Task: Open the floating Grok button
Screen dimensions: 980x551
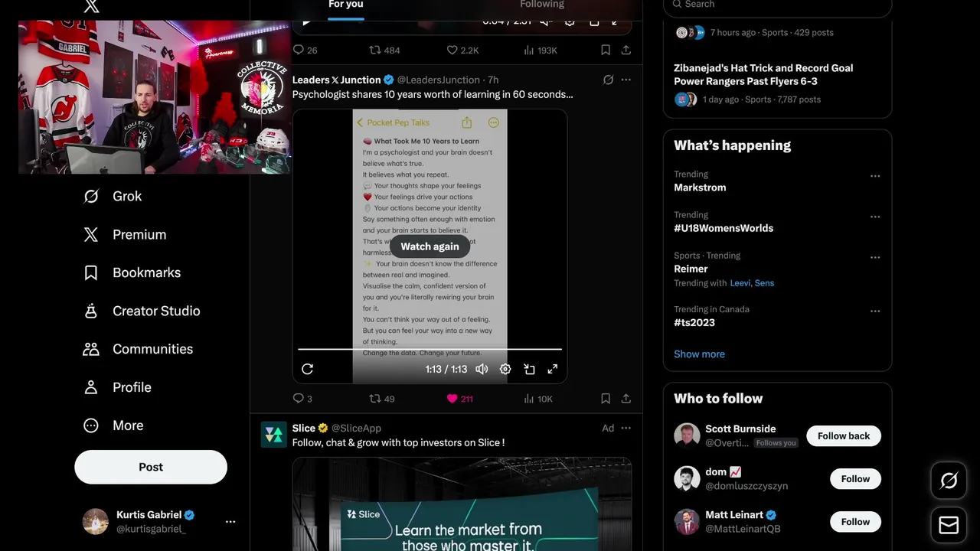Action: pyautogui.click(x=949, y=481)
